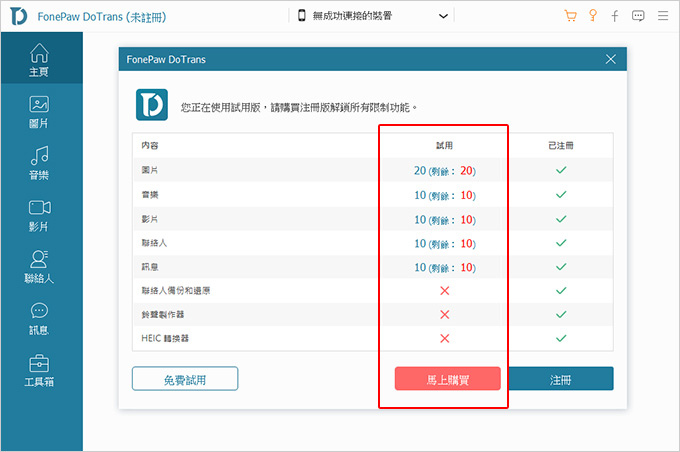Click the 馬上購買 buy now button
Viewport: 680px width, 452px height.
[x=448, y=379]
